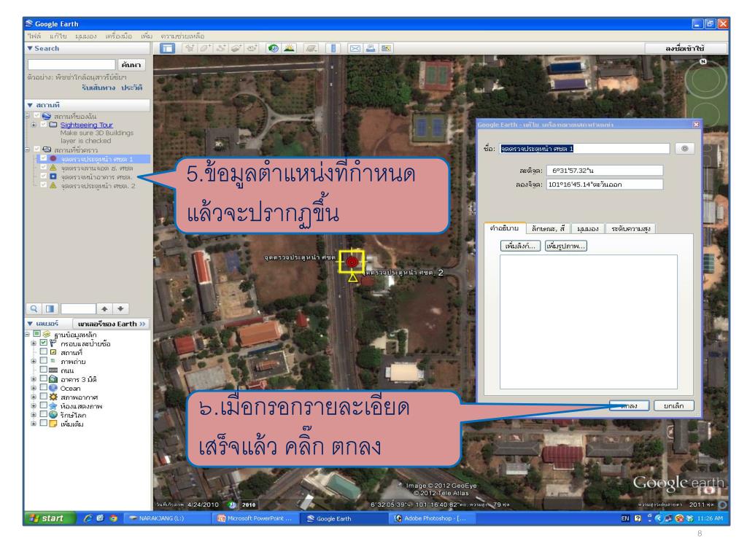Click the move-up arrow in places panel
This screenshot has width=747, height=560.
pos(104,308)
